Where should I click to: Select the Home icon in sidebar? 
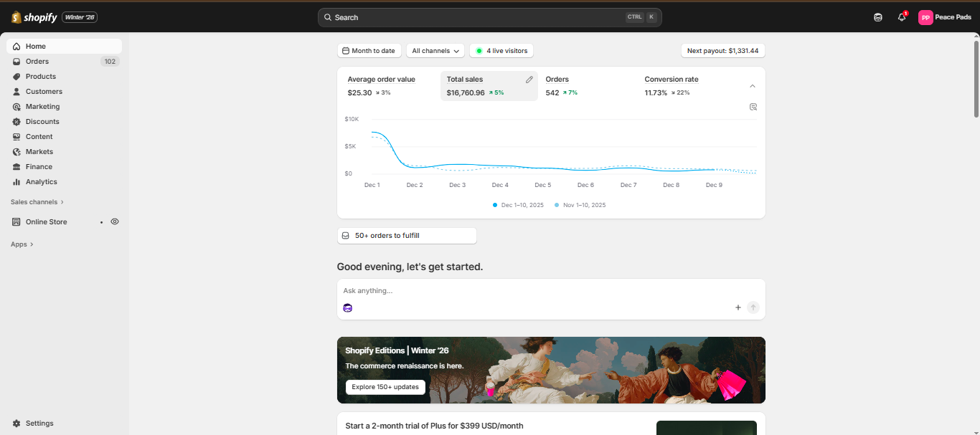(17, 47)
